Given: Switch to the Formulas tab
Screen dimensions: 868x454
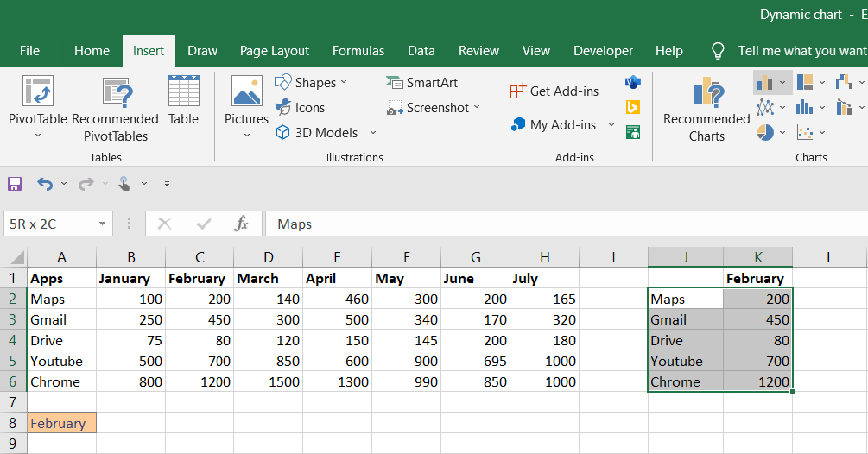Looking at the screenshot, I should [358, 51].
